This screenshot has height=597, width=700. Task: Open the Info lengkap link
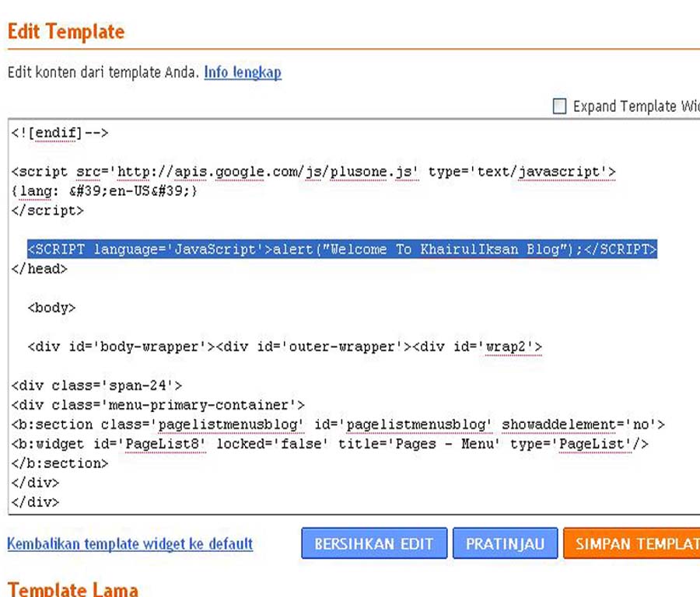[243, 72]
